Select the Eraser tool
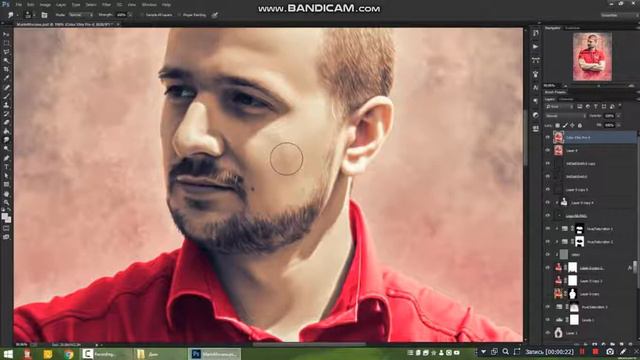The width and height of the screenshot is (640, 360). tap(6, 122)
